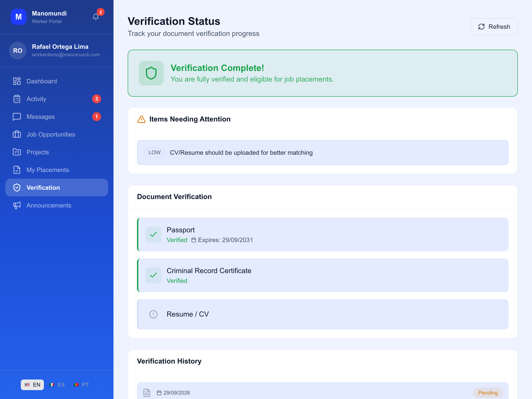
Task: Click the LOW priority tag
Action: point(155,153)
